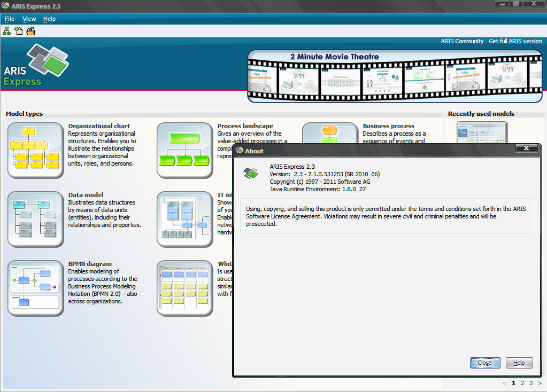This screenshot has width=547, height=392.
Task: Open the 2 Minute Movie Theatre filmstrip
Action: point(395,76)
